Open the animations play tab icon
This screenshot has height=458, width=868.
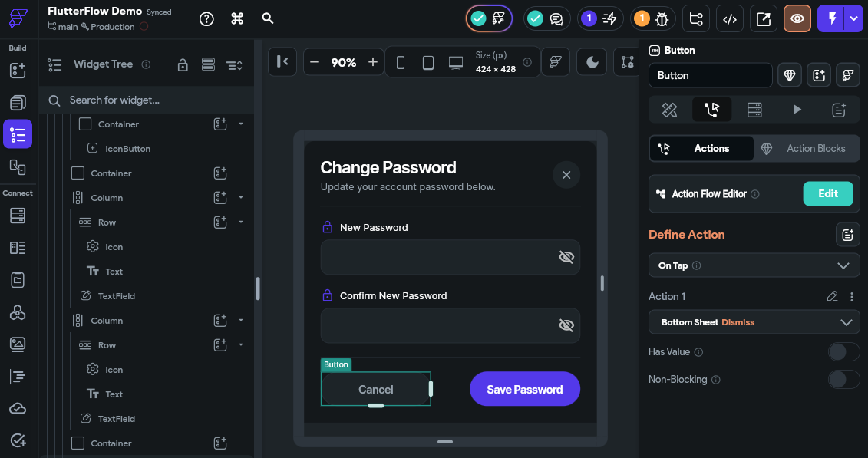[797, 110]
